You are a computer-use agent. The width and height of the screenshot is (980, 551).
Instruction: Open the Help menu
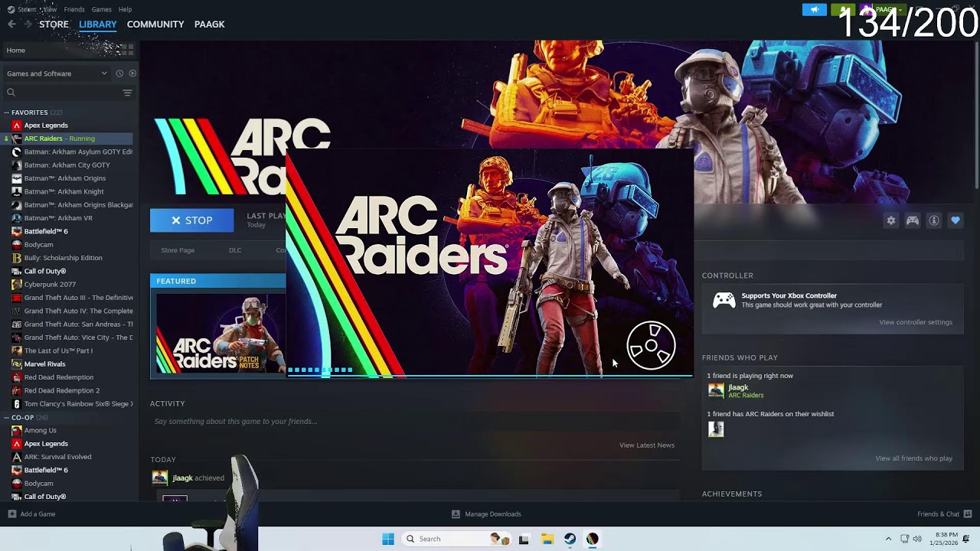coord(126,9)
